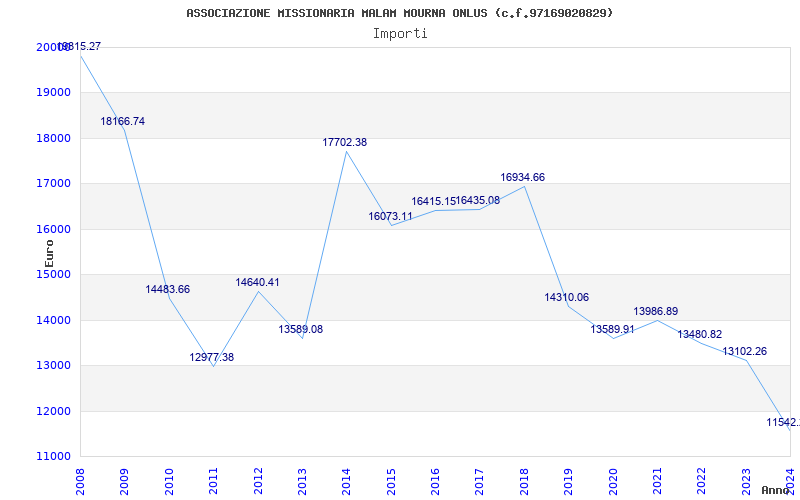Select data label 16435.08
800x500 pixels.
tap(478, 201)
